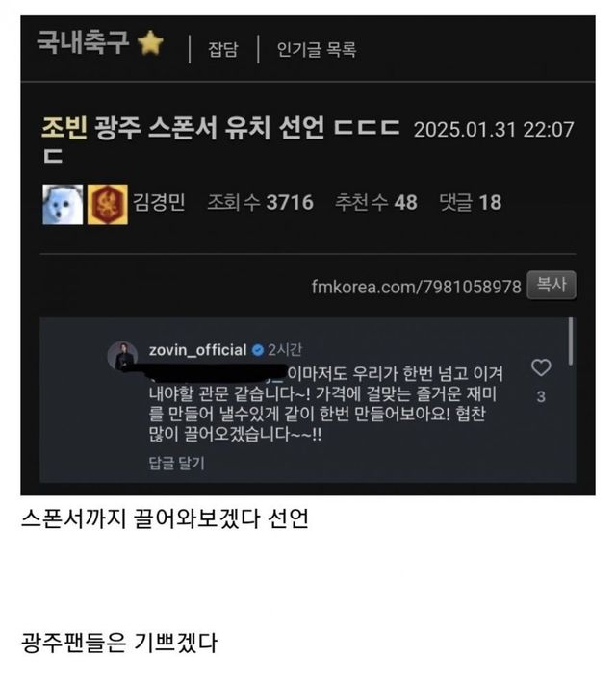Screen dimensions: 616x682
Task: Open the zovin_official username
Action: click(x=197, y=350)
